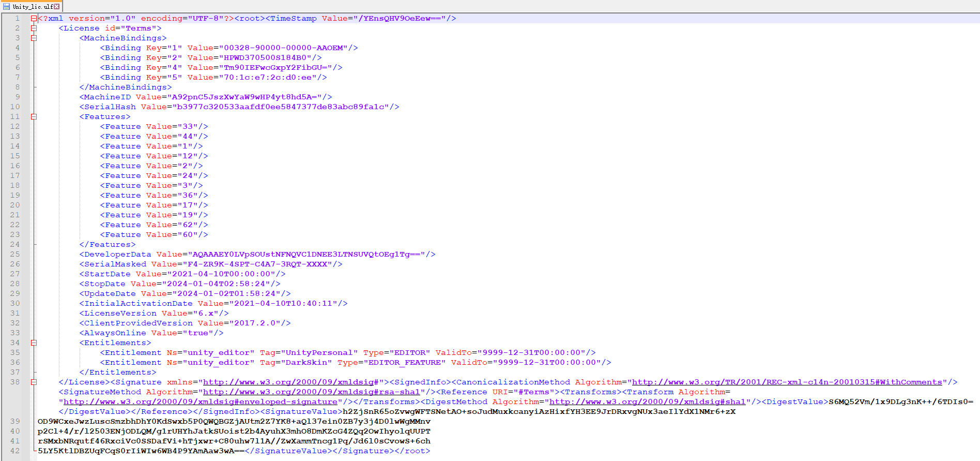Collapse the License element fold marker on line 2
The width and height of the screenshot is (980, 461).
coord(34,28)
